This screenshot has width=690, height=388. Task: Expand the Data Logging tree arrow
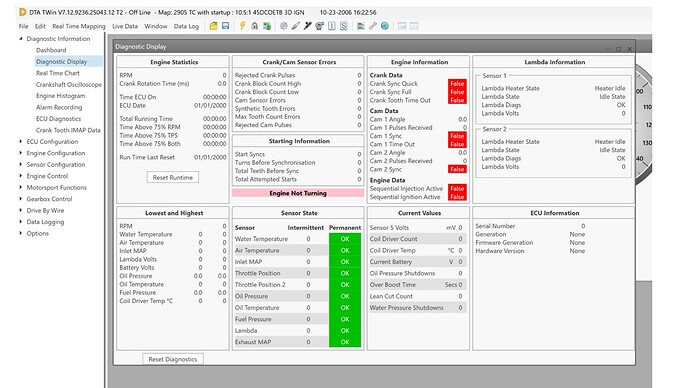21,222
